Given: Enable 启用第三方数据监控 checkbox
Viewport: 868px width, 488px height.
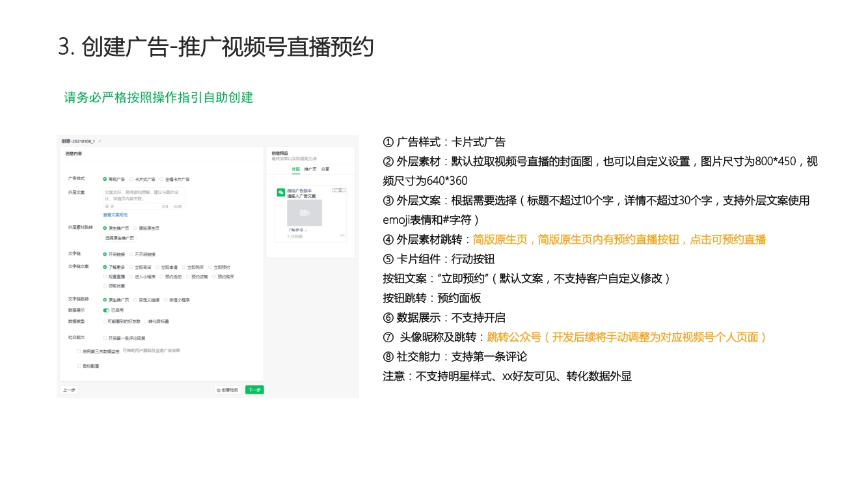Looking at the screenshot, I should [79, 351].
